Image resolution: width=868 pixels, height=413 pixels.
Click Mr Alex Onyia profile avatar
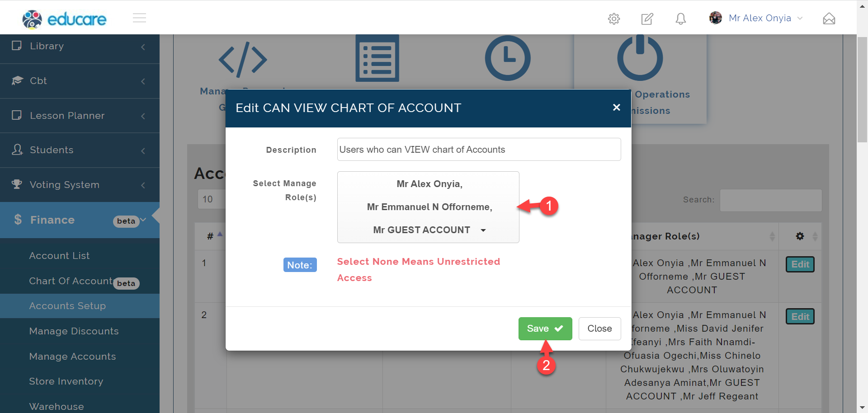[x=716, y=18]
